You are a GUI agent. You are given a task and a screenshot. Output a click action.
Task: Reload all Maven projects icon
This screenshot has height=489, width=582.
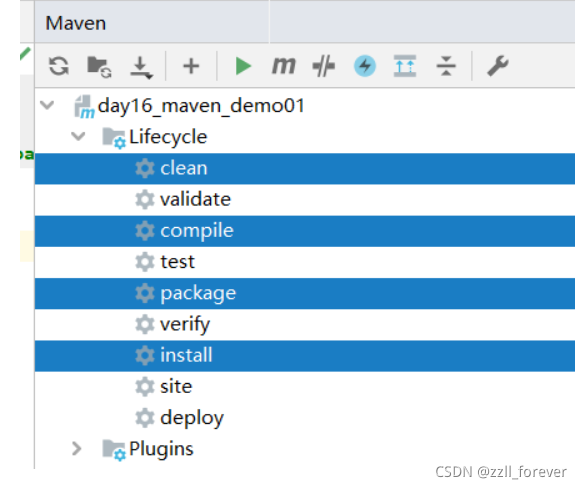[x=59, y=66]
